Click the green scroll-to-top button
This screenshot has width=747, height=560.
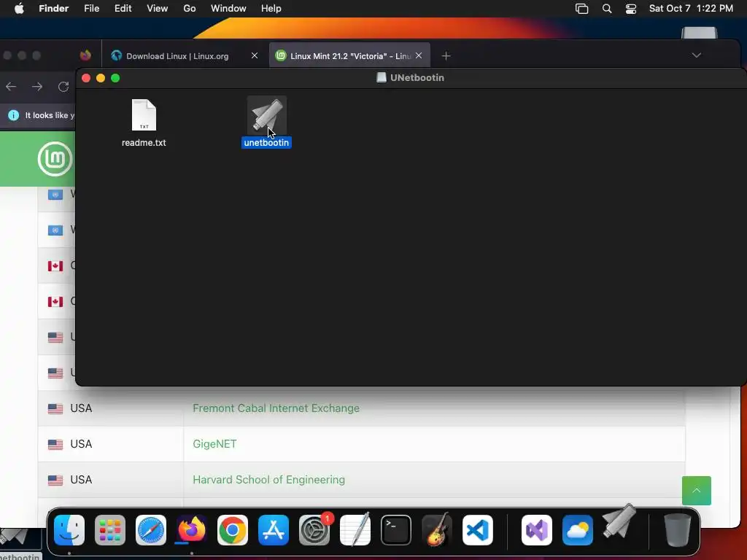(x=697, y=491)
